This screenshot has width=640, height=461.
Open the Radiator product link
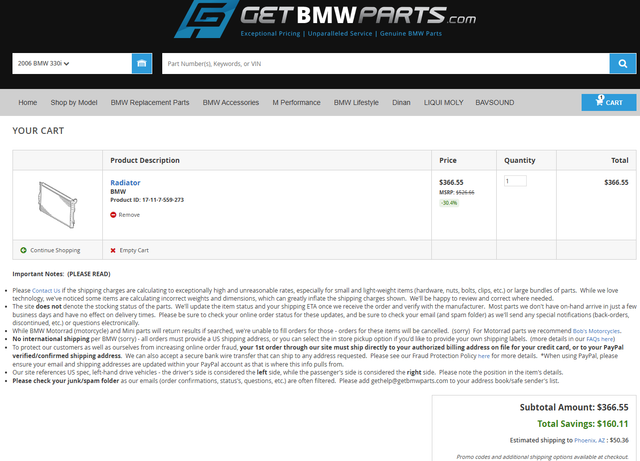(x=125, y=183)
